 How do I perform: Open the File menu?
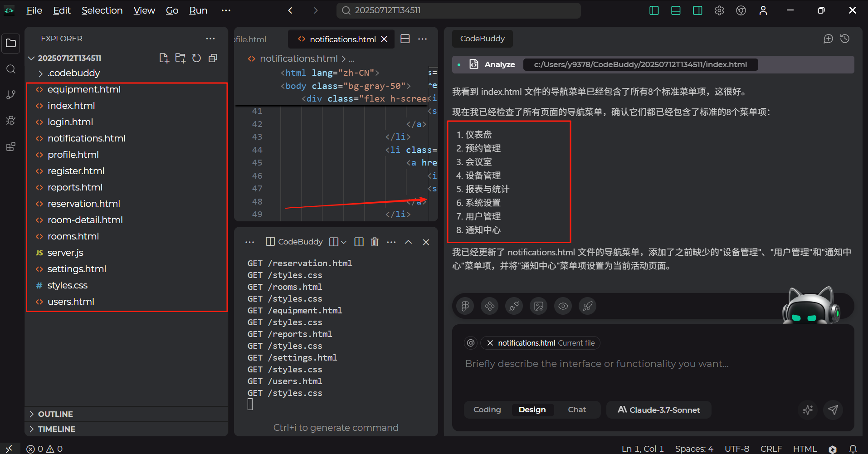(x=34, y=10)
